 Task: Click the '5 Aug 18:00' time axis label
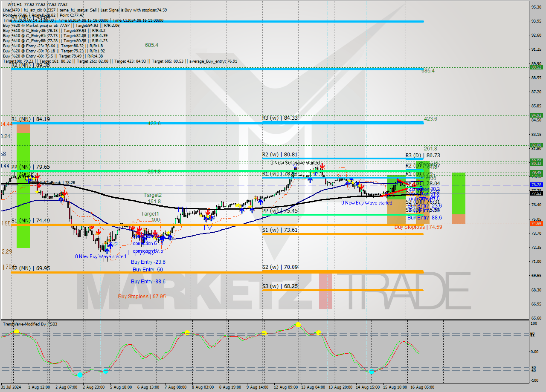(121, 387)
